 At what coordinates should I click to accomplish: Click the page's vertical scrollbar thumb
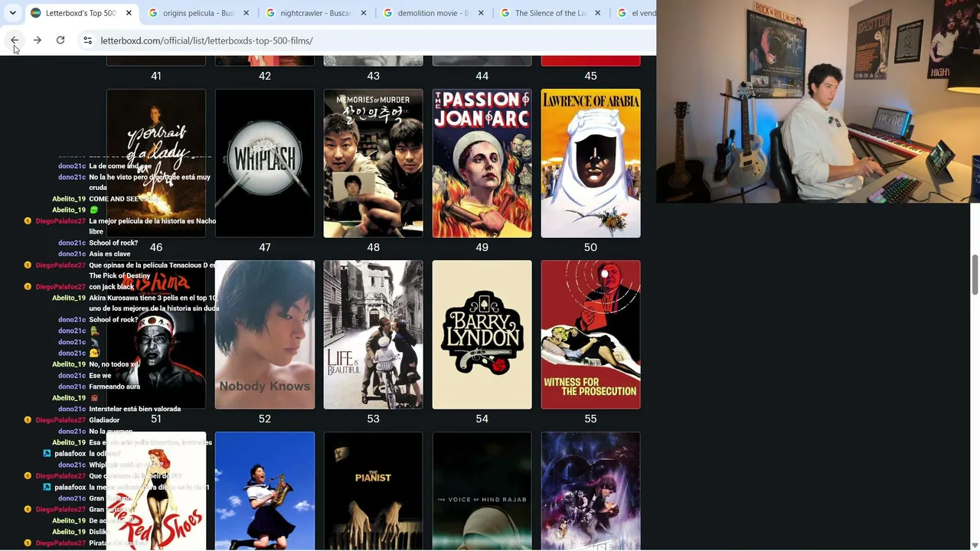click(975, 274)
